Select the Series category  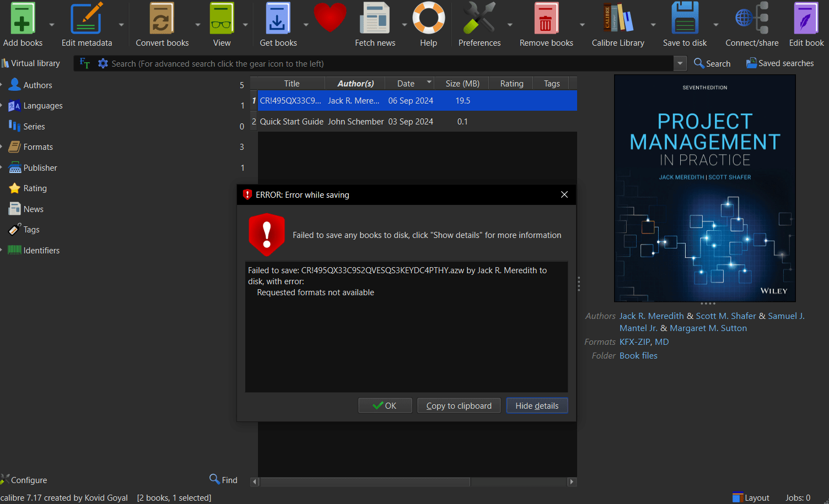pos(34,126)
